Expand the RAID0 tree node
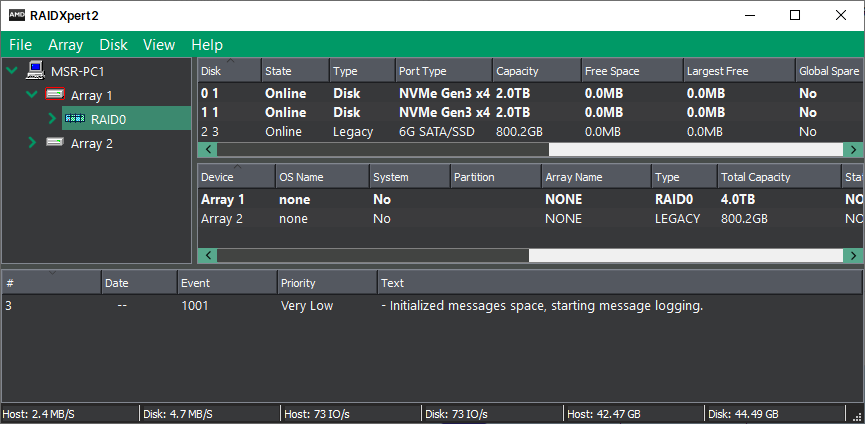 point(52,119)
